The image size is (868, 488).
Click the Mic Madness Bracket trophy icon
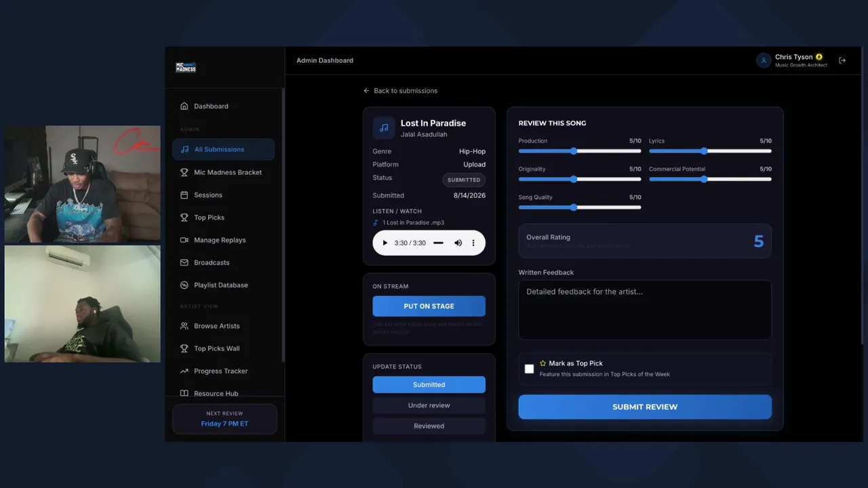(184, 172)
